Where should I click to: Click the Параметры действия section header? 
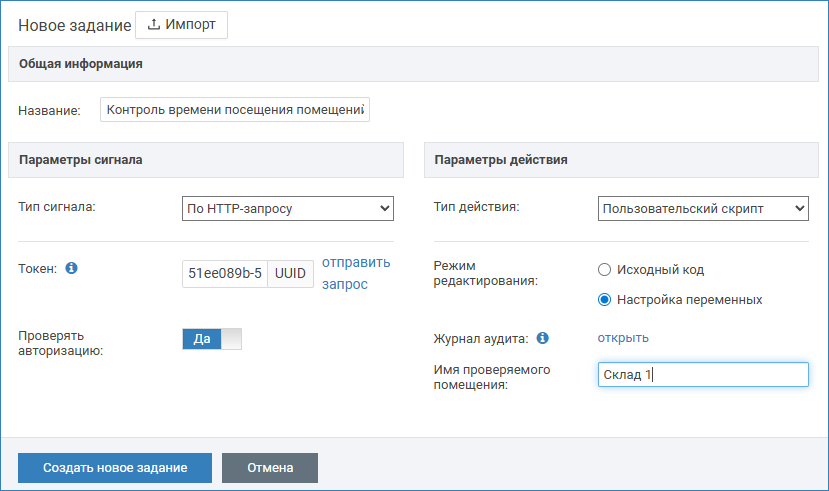click(x=502, y=160)
